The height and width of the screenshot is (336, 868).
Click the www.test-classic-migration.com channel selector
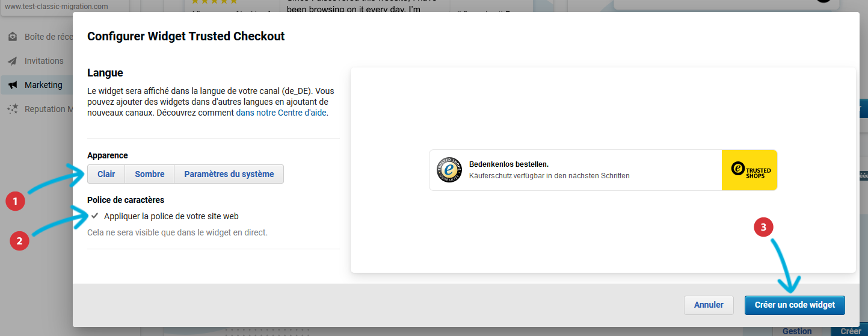[x=57, y=7]
